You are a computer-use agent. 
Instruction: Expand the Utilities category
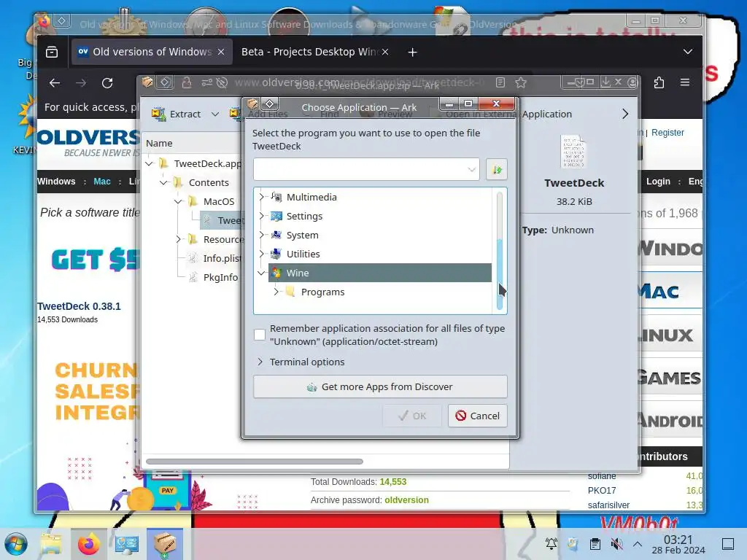point(261,254)
